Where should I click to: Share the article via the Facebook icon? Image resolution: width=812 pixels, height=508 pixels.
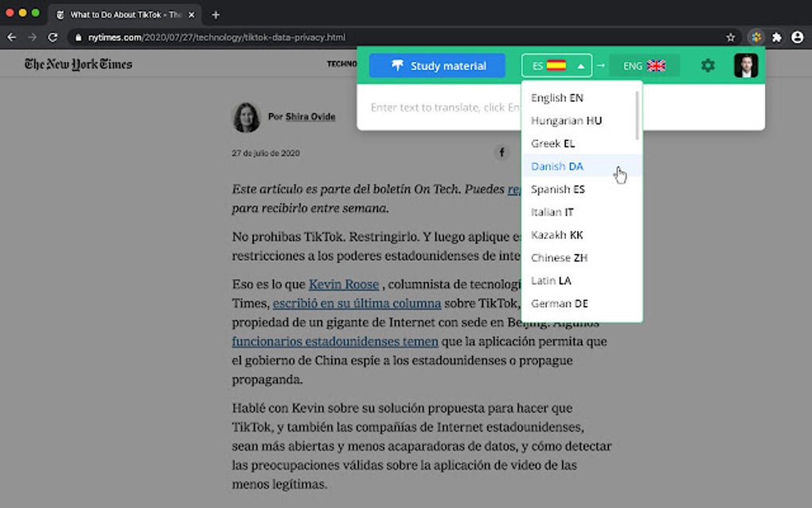coord(502,152)
